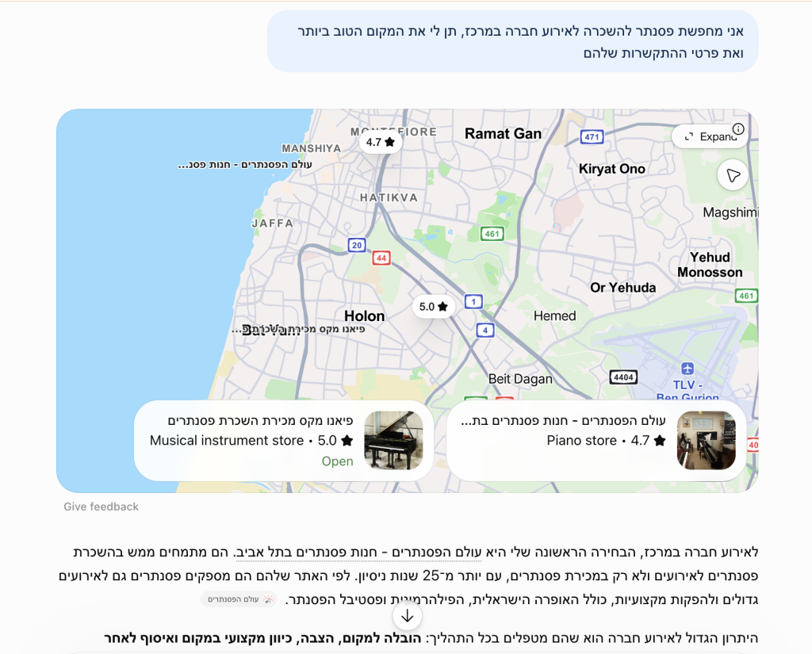812x654 pixels.
Task: Click the route 4 highway shield
Action: pyautogui.click(x=485, y=330)
